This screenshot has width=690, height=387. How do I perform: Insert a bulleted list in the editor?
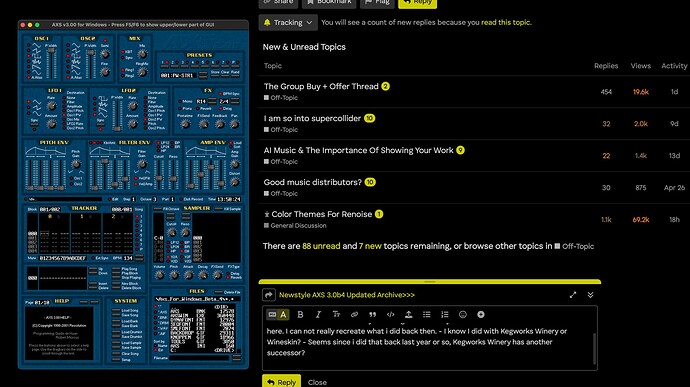(426, 314)
